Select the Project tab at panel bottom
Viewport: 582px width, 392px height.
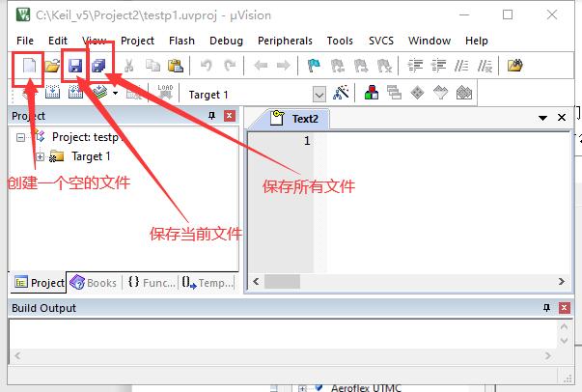39,283
